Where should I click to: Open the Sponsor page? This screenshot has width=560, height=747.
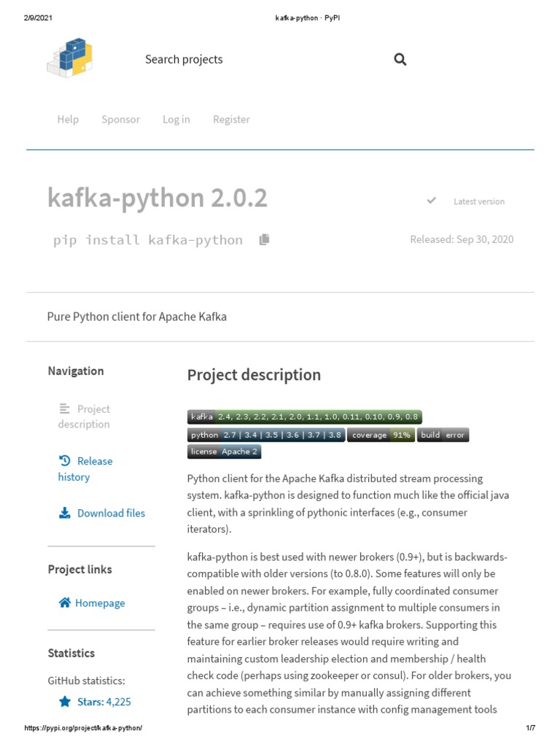(x=120, y=119)
